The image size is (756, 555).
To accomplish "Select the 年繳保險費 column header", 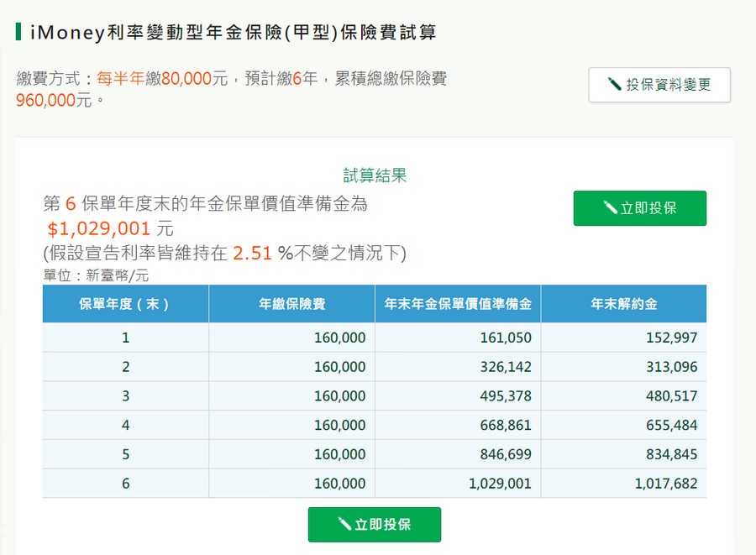I will (291, 303).
